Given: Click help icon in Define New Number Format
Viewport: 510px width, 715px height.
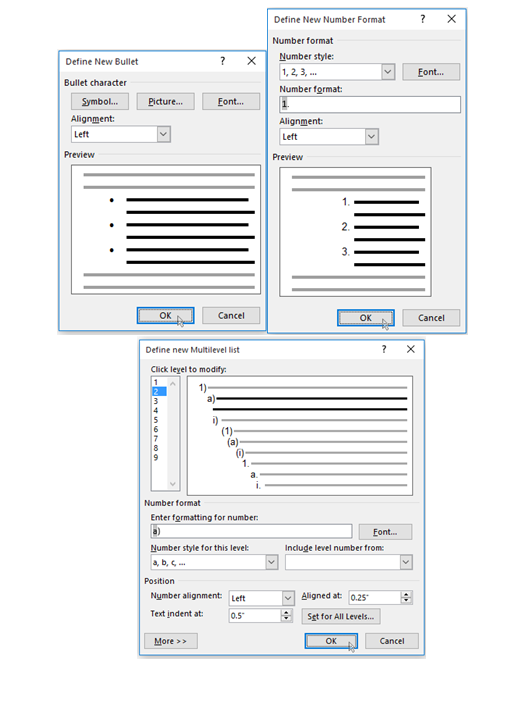Looking at the screenshot, I should pos(423,19).
